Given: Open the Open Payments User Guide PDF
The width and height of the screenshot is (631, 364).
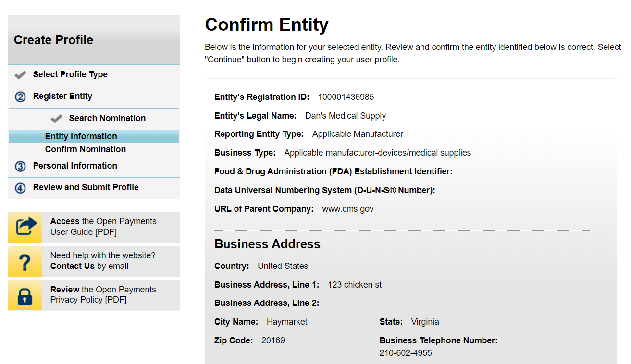Looking at the screenshot, I should click(x=103, y=227).
